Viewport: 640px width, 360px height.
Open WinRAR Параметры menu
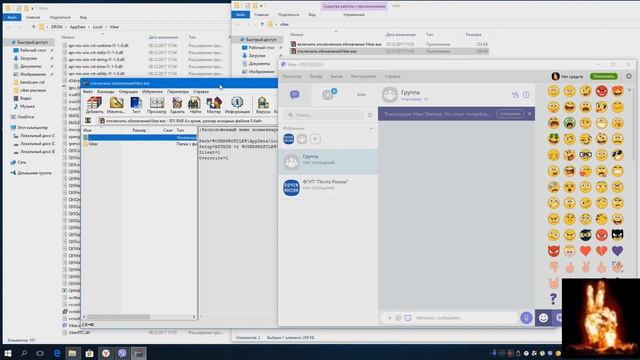coord(178,92)
